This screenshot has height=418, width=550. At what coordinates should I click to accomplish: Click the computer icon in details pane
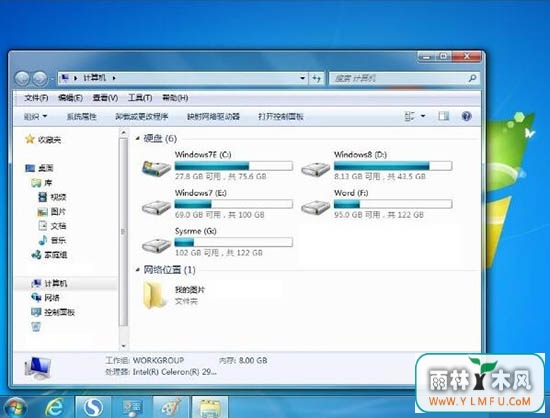click(38, 368)
